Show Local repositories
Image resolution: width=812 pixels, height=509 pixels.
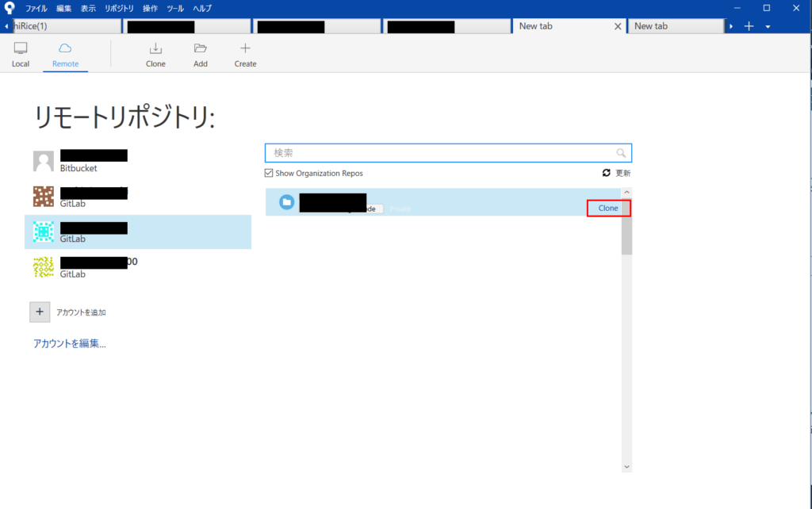coord(21,55)
